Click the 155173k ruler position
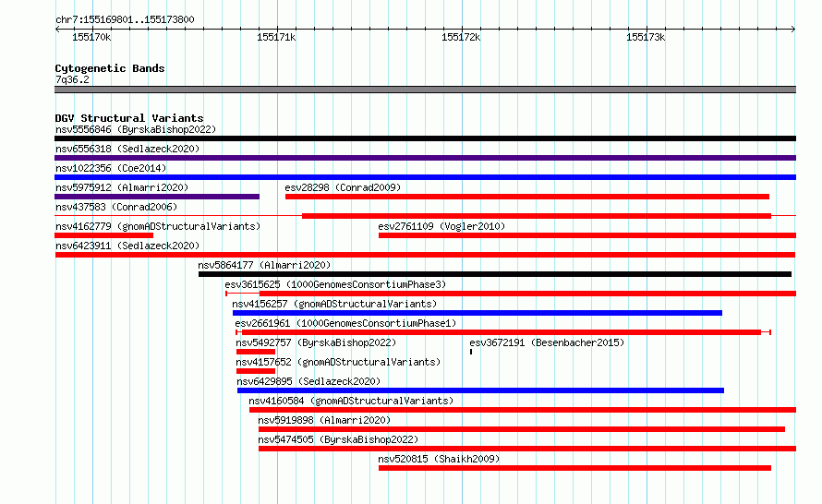 646,37
